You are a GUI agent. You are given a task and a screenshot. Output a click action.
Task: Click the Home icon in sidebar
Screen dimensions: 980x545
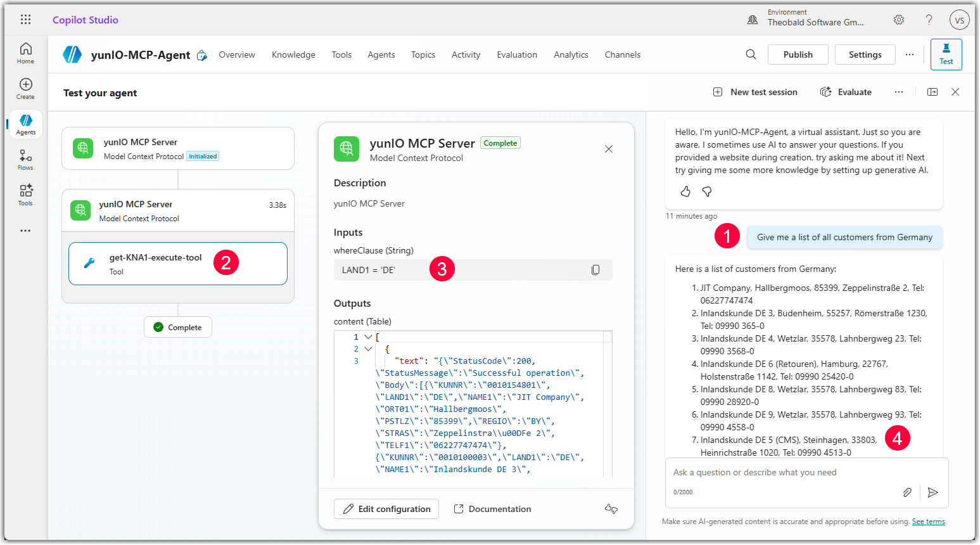25,53
